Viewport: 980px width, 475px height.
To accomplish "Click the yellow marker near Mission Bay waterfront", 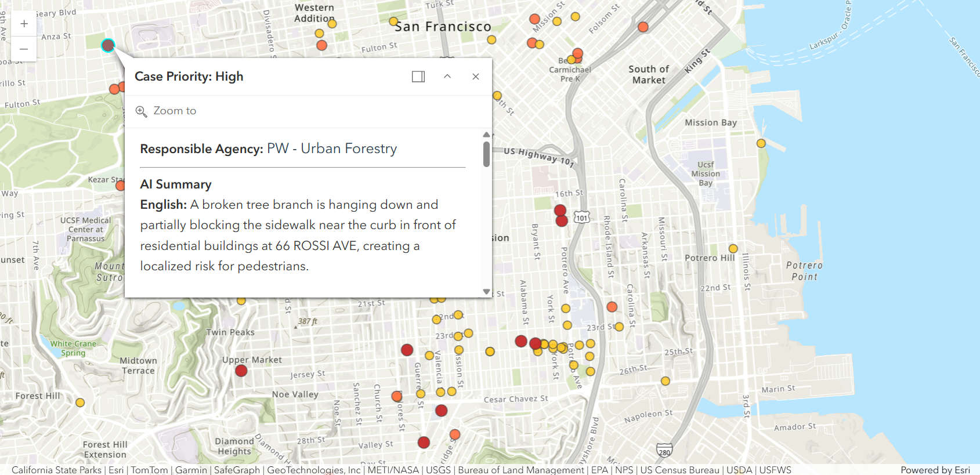I will click(x=761, y=143).
